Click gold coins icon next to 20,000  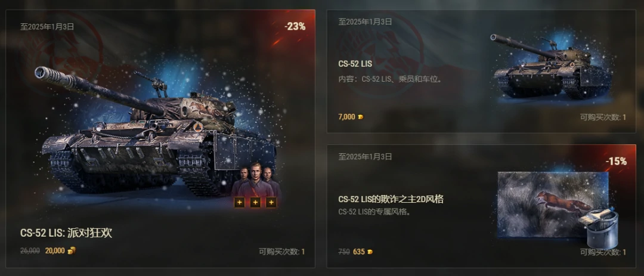tap(72, 250)
